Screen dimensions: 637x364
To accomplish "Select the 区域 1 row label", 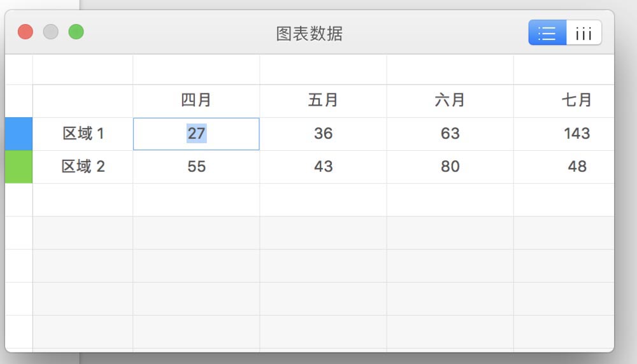I will pyautogui.click(x=83, y=134).
